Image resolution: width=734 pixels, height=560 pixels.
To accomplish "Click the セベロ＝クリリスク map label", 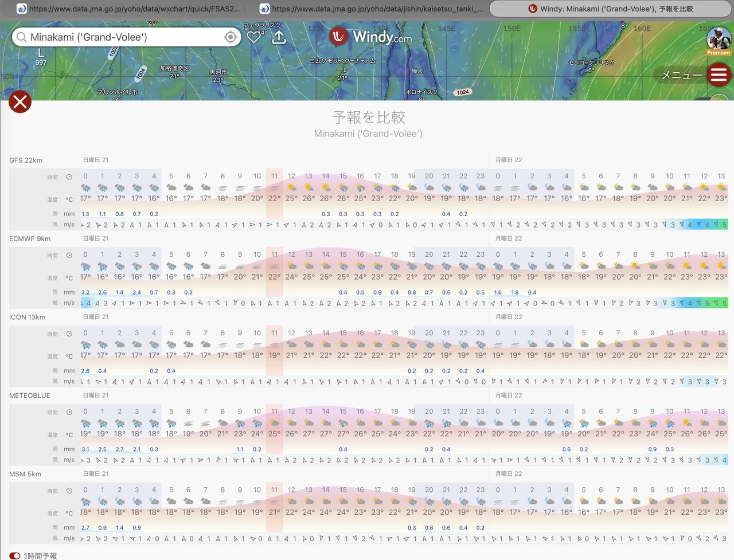I will click(591, 62).
